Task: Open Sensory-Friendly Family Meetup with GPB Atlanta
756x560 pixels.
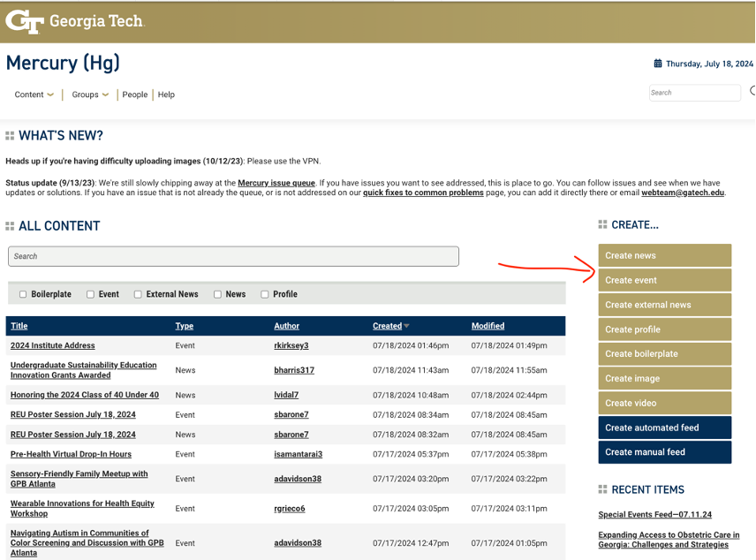Action: tap(79, 479)
